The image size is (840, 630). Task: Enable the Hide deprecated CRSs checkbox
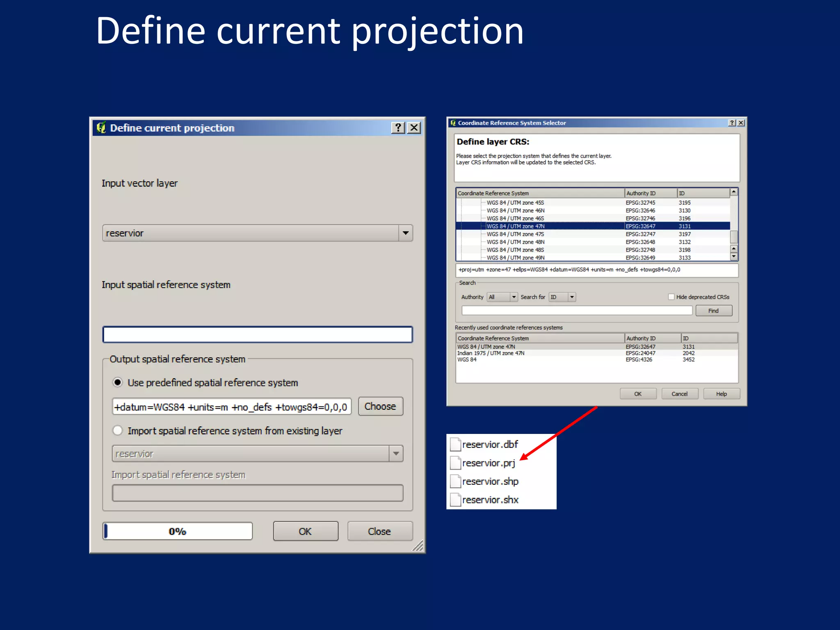click(x=671, y=297)
